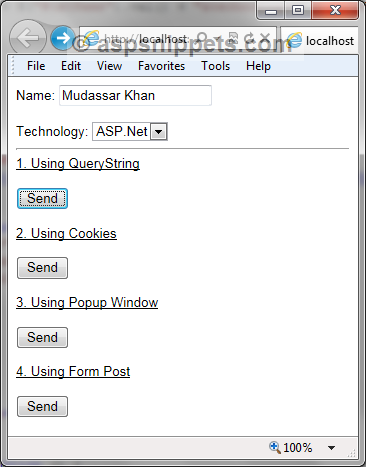Click Send button under Using Cookies
366x467 pixels.
point(42,268)
